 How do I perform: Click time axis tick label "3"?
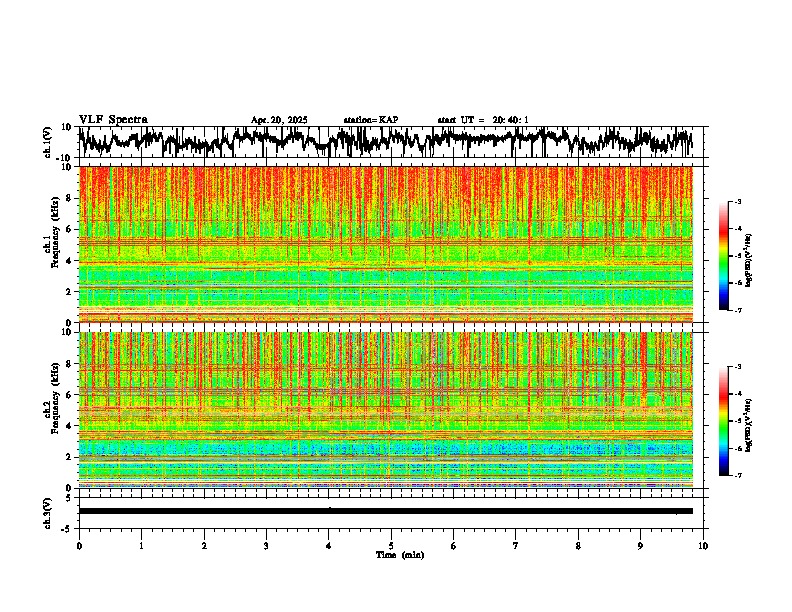click(x=266, y=546)
